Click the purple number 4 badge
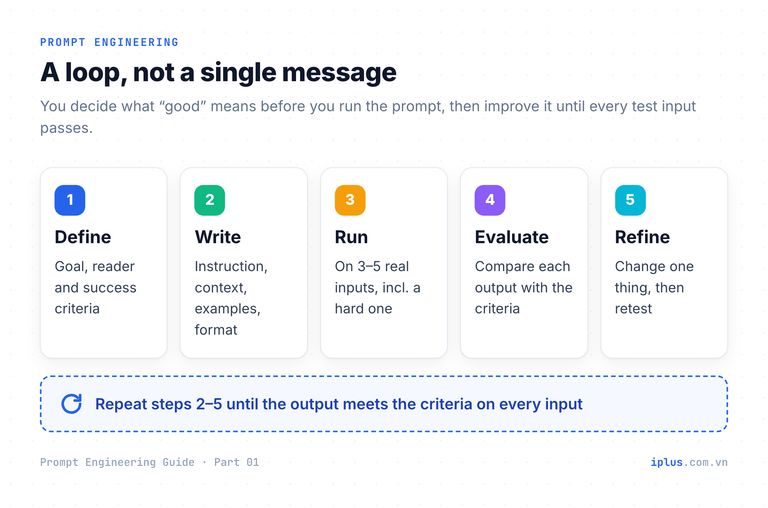 (490, 200)
